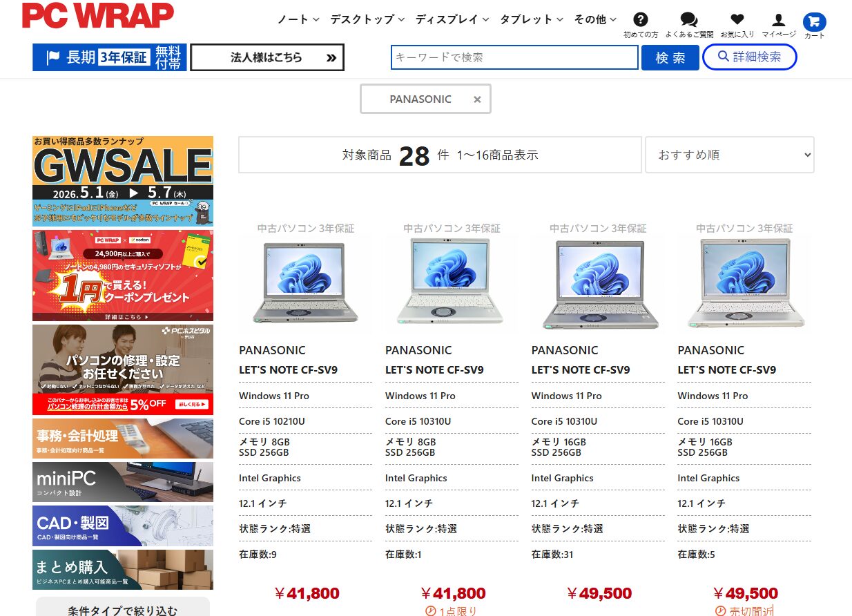Click the Core i5 10210U text

click(x=272, y=421)
